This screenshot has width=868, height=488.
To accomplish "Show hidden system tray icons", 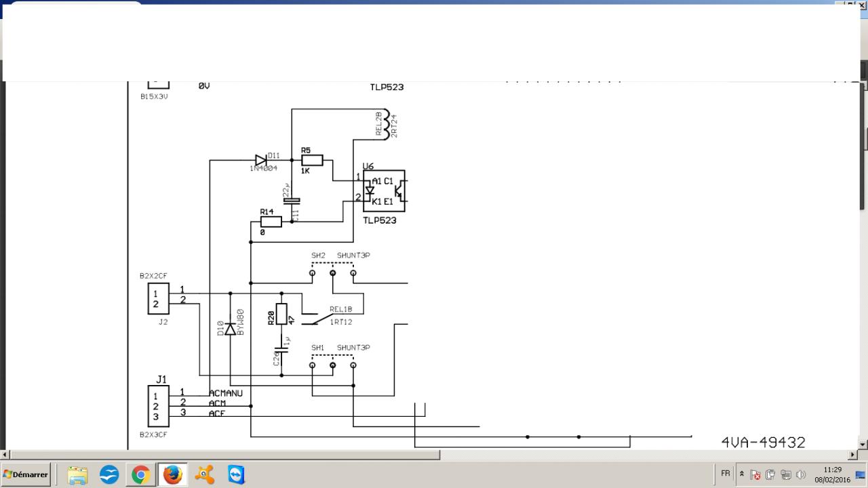I will click(x=742, y=474).
